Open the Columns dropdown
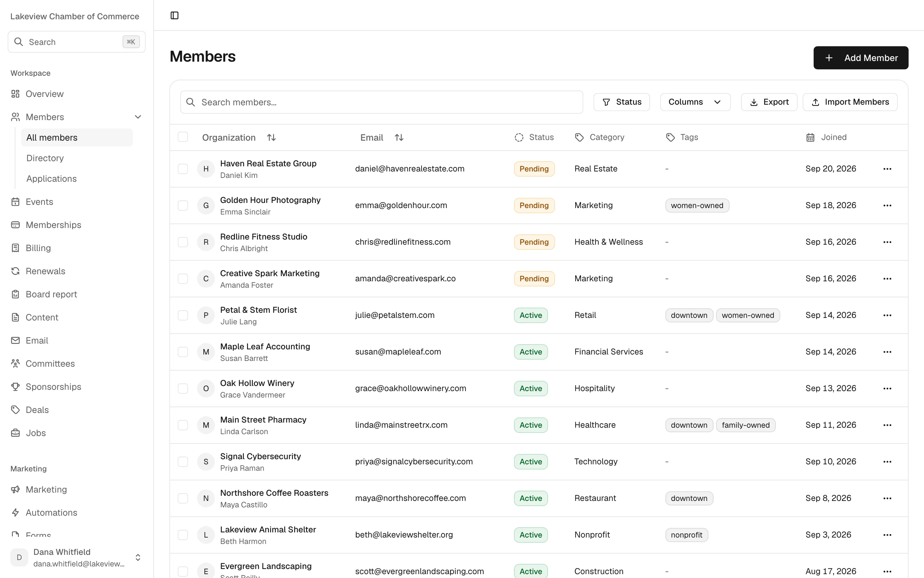Viewport: 924px width, 578px height. [695, 102]
